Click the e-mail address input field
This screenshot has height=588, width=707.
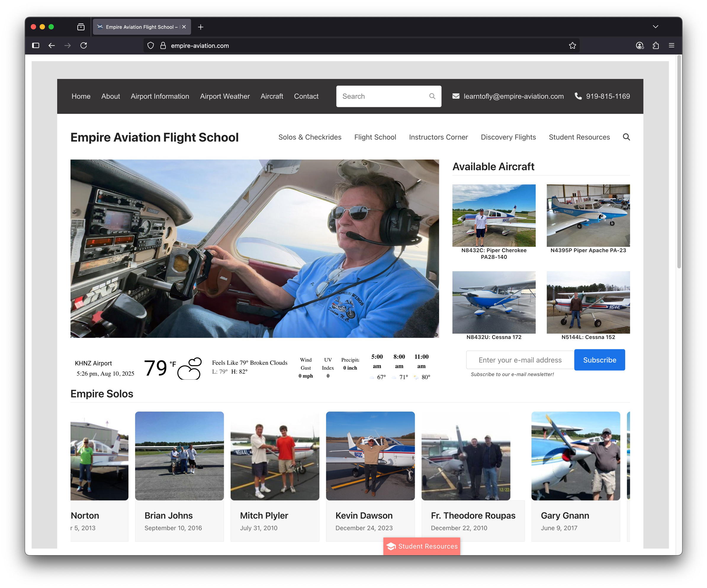(x=520, y=360)
